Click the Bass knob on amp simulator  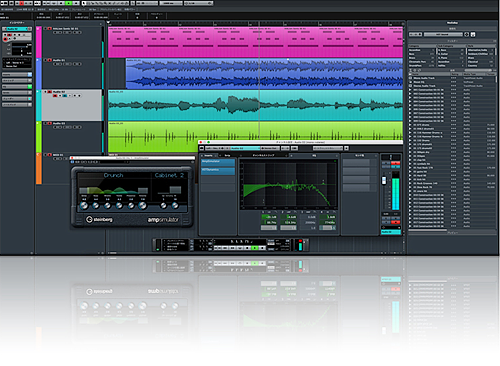pos(96,206)
